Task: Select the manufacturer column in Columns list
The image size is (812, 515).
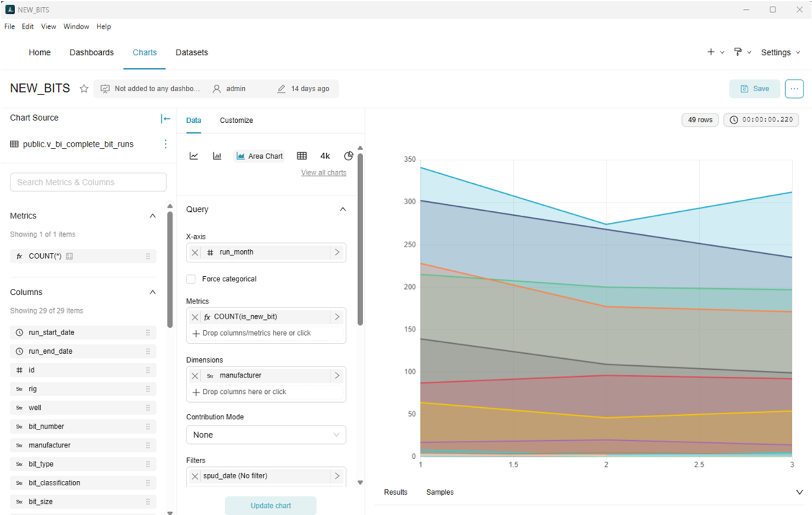Action: [83, 446]
